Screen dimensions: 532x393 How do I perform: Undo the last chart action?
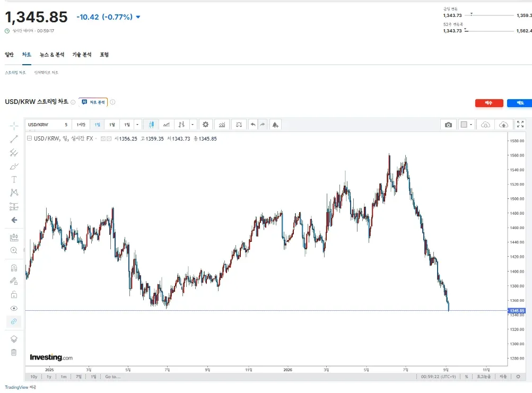pos(253,125)
